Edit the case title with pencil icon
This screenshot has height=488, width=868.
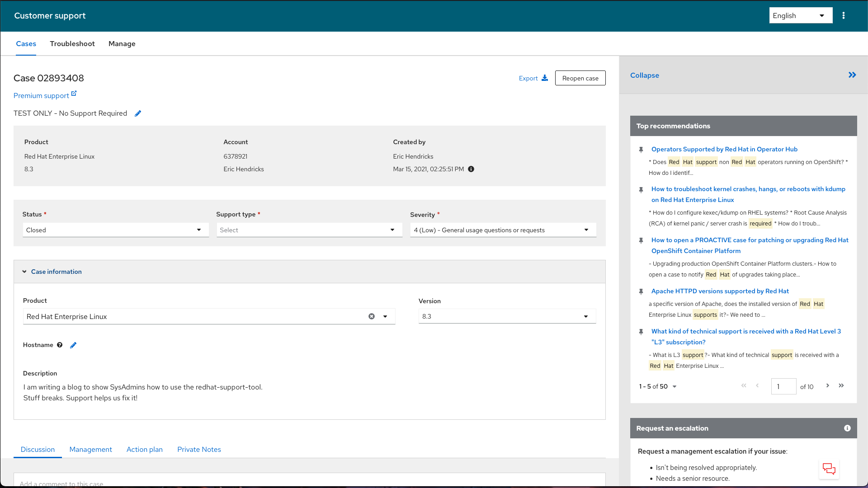coord(138,113)
